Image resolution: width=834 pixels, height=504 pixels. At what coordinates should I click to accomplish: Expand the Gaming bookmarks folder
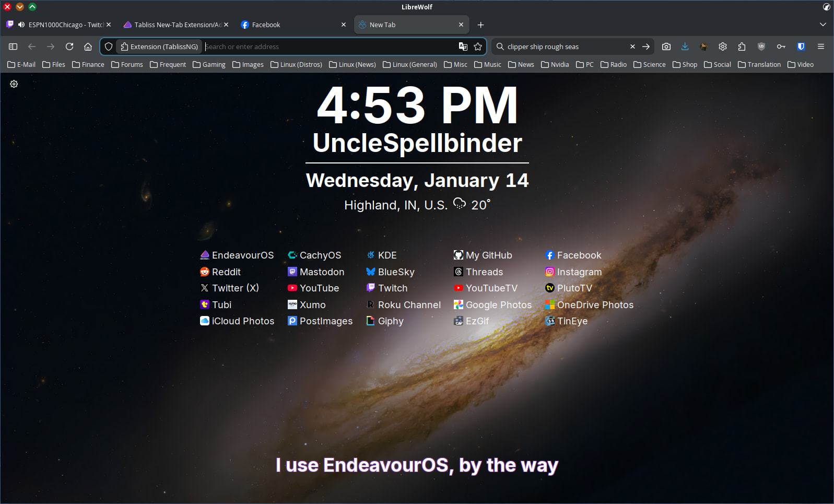(209, 64)
